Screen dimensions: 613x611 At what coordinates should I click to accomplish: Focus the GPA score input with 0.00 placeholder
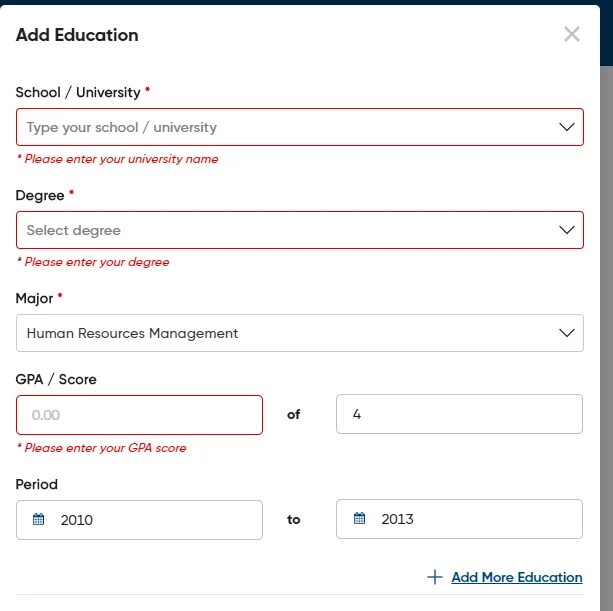point(139,414)
